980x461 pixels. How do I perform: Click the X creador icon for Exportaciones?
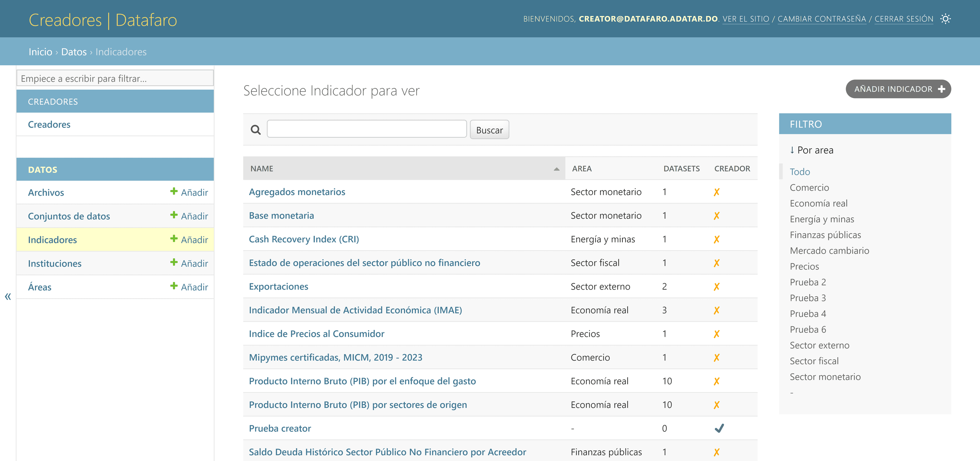716,287
